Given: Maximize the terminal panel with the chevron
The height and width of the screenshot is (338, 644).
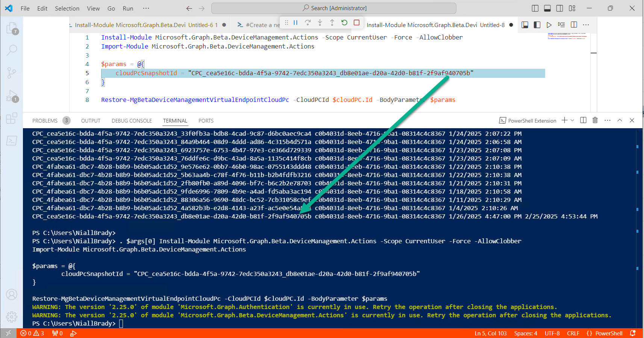Looking at the screenshot, I should 620,120.
